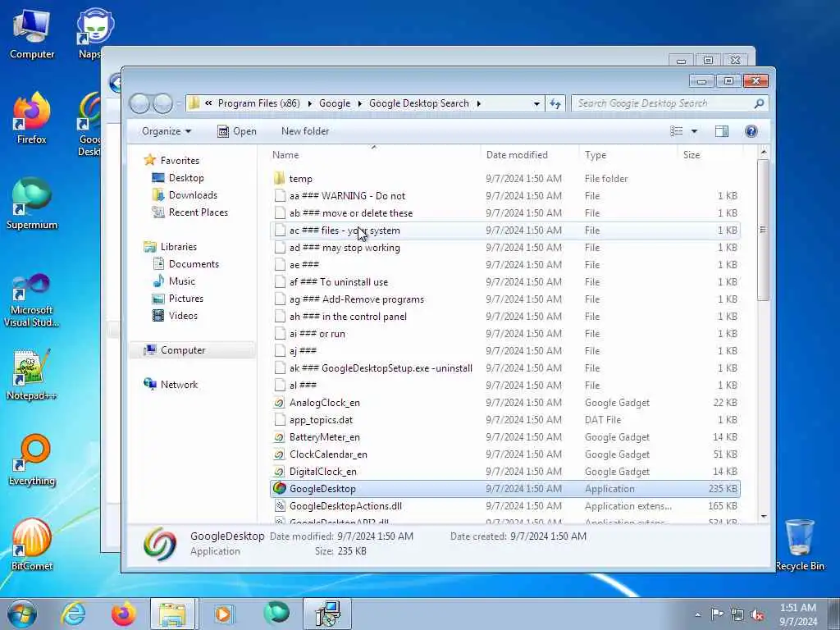This screenshot has width=840, height=630.
Task: Click the scroll down arrow
Action: pyautogui.click(x=764, y=517)
